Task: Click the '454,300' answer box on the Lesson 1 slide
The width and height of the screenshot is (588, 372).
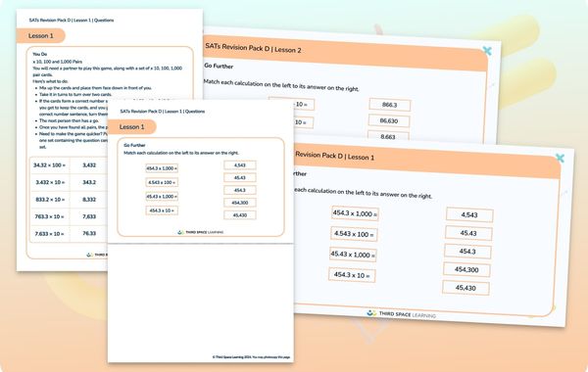Action: 466,270
